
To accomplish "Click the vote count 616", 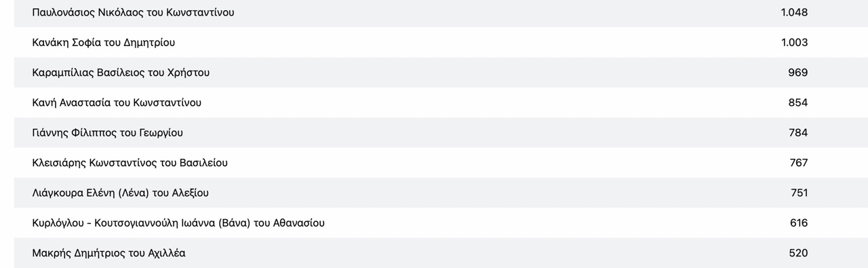I will (799, 223).
